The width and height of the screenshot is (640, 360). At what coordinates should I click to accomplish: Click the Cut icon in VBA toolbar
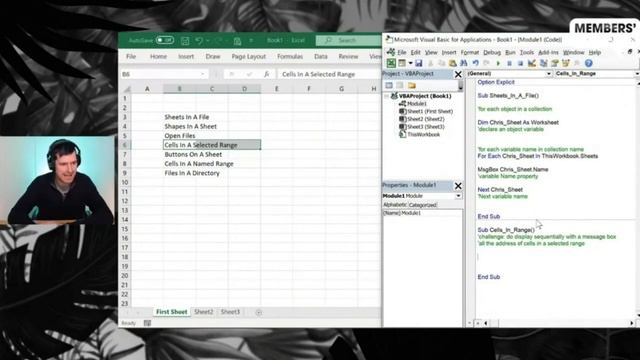point(430,63)
